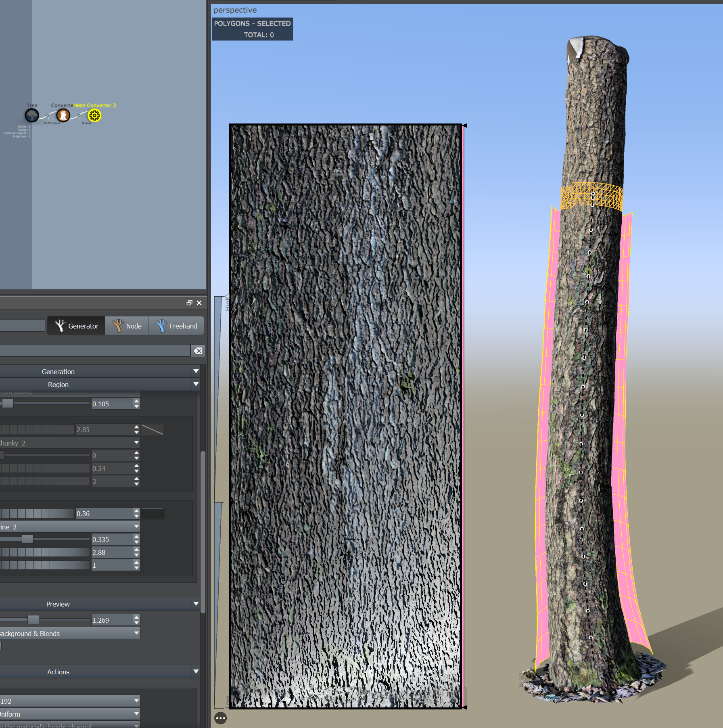Clear the search field with the backspace icon
723x728 pixels.
pos(197,351)
